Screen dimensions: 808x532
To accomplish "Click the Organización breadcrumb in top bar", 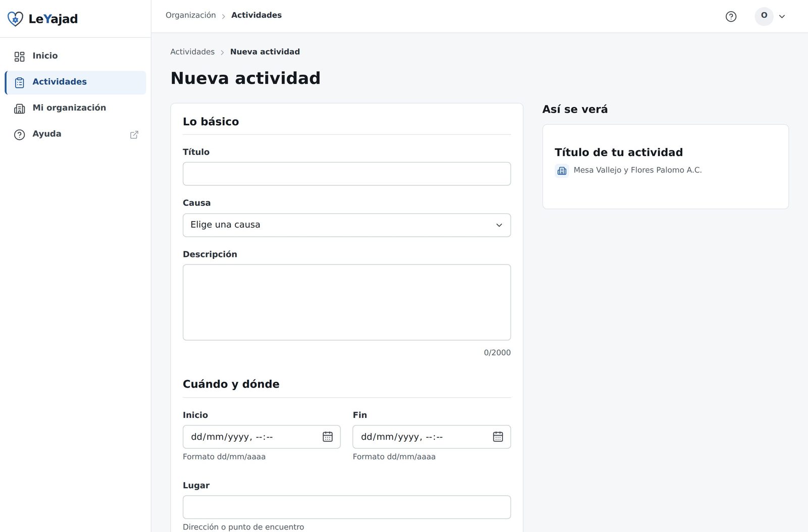I will pyautogui.click(x=190, y=15).
